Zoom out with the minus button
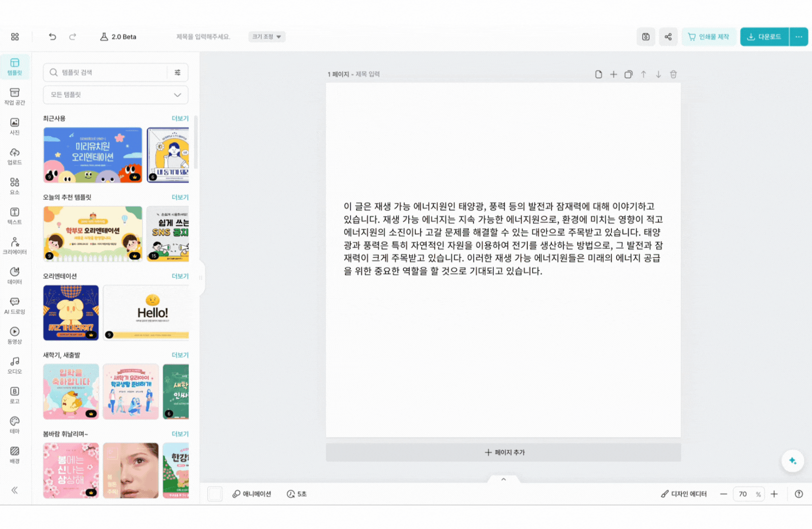The height and width of the screenshot is (529, 812). tap(723, 494)
